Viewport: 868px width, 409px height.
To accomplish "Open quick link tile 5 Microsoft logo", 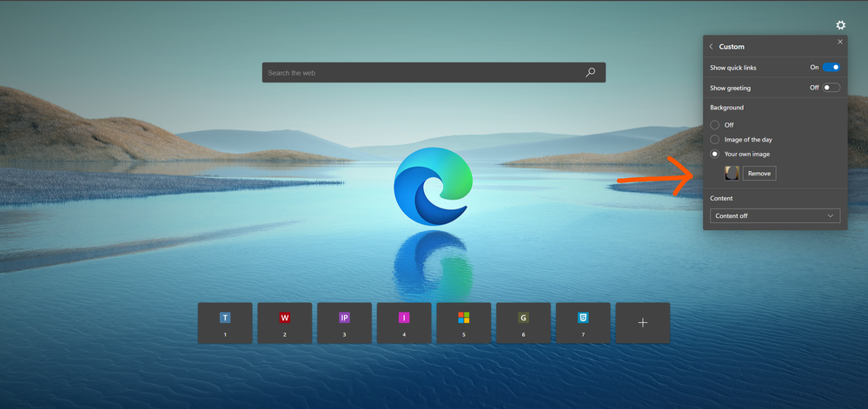I will pos(464,323).
